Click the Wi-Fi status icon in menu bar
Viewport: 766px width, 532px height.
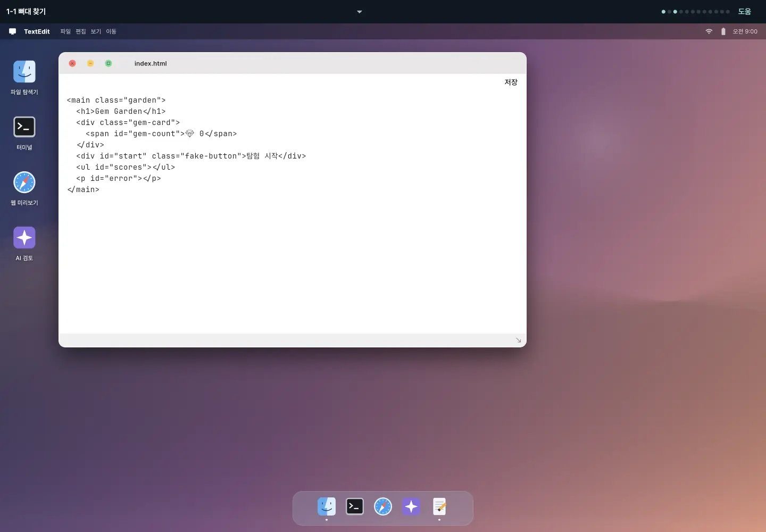click(x=709, y=31)
